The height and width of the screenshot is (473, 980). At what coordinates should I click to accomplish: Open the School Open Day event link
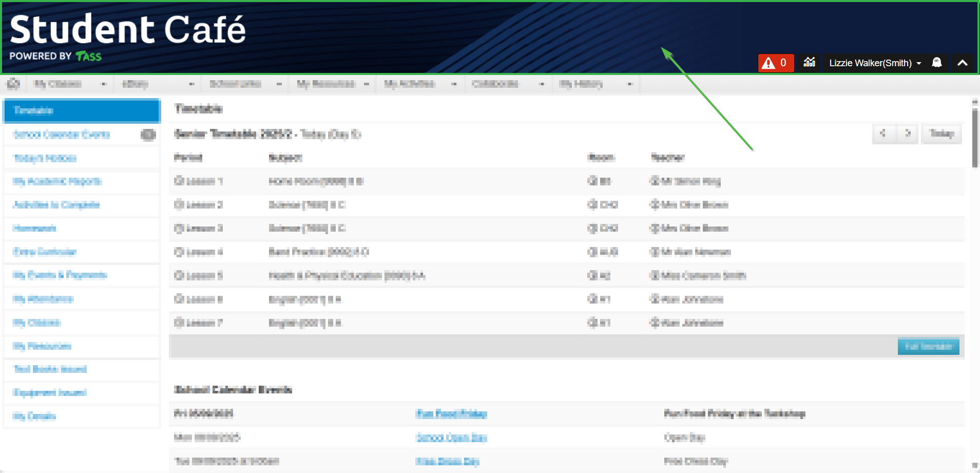coord(451,438)
